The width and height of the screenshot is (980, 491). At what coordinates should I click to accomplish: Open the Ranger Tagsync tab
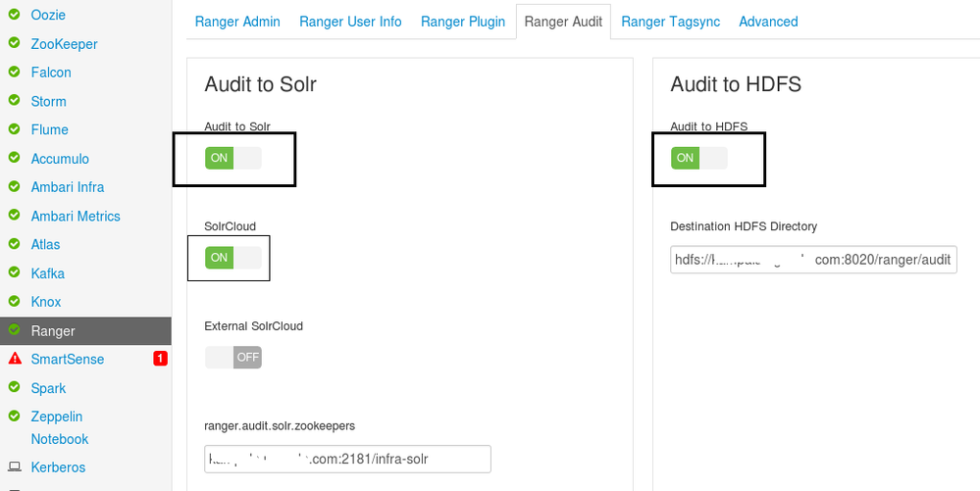(x=669, y=22)
